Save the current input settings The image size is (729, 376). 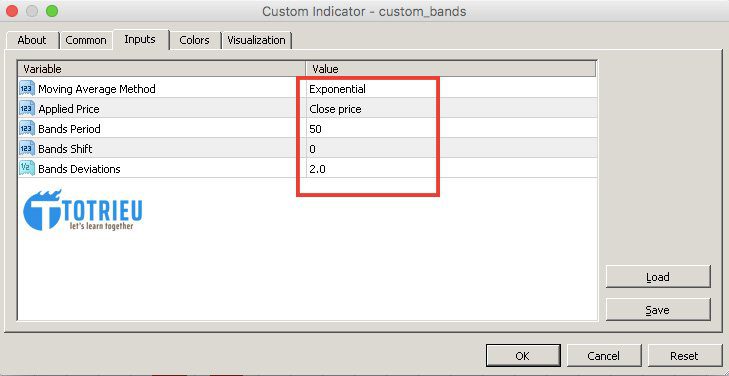tap(658, 310)
